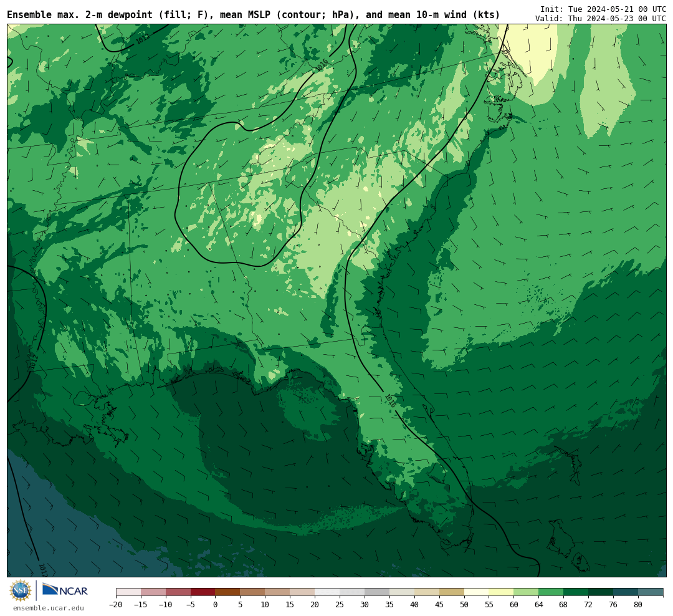The width and height of the screenshot is (673, 616).
Task: Pick the tan swatch for 10 to 15
Action: [278, 592]
